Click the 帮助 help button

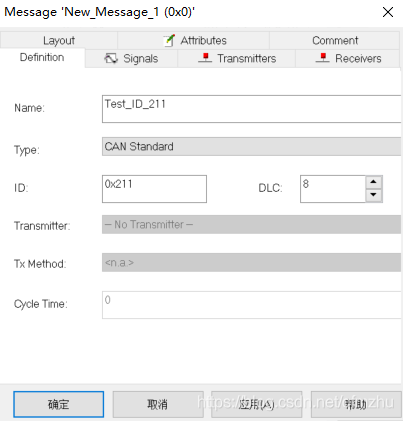point(356,404)
